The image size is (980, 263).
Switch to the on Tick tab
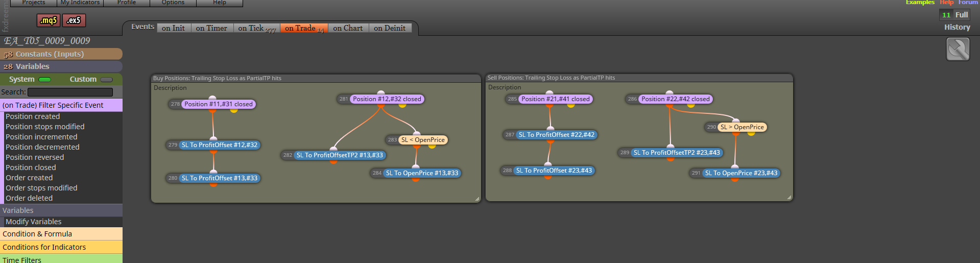[x=257, y=28]
